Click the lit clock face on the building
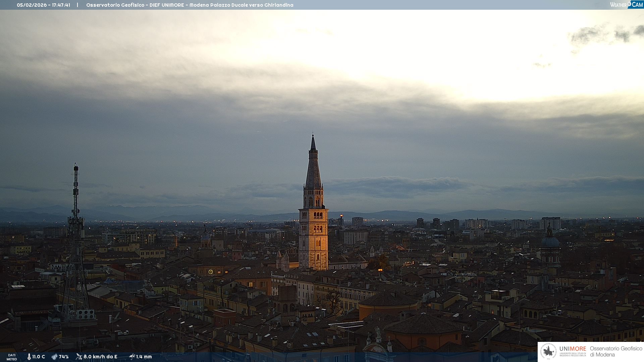 pos(211,272)
